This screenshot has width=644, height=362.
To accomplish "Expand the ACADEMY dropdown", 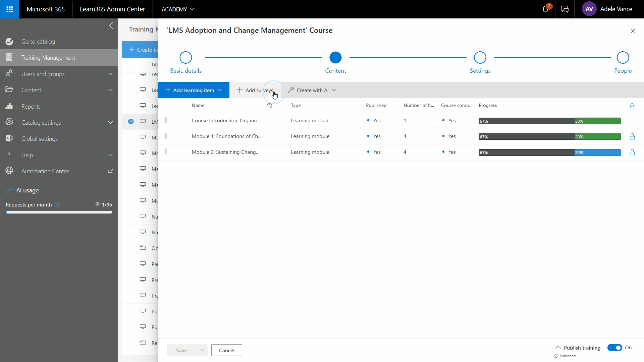I will click(178, 9).
